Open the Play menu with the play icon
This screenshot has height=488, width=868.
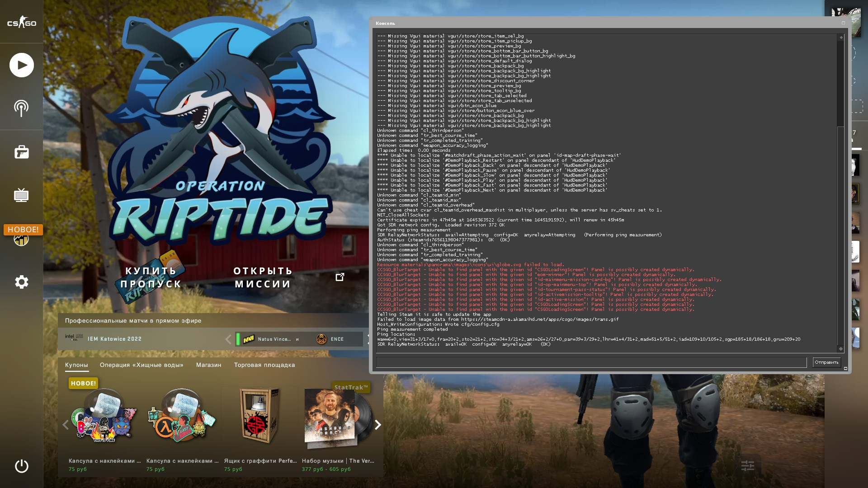pos(21,65)
